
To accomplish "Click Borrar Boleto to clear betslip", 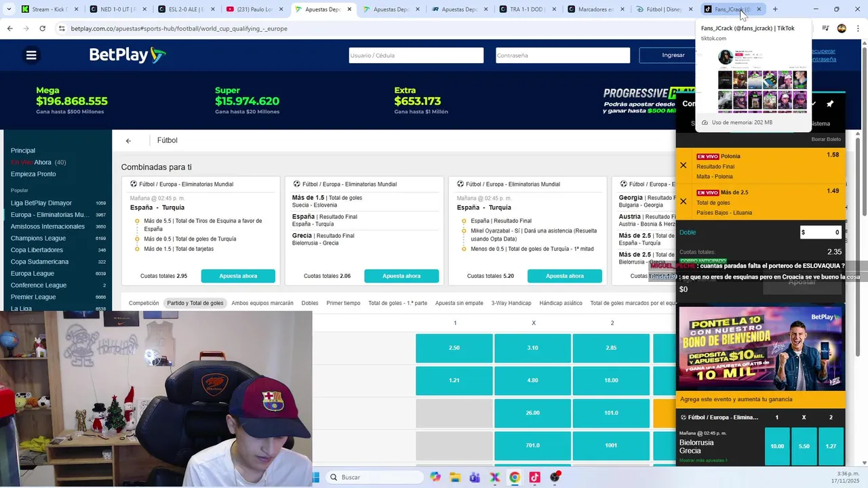I will 826,139.
